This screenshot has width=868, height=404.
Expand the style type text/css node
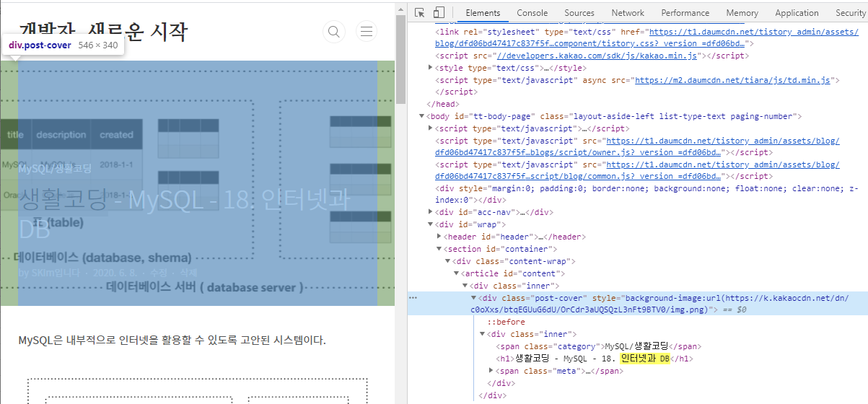click(x=431, y=68)
